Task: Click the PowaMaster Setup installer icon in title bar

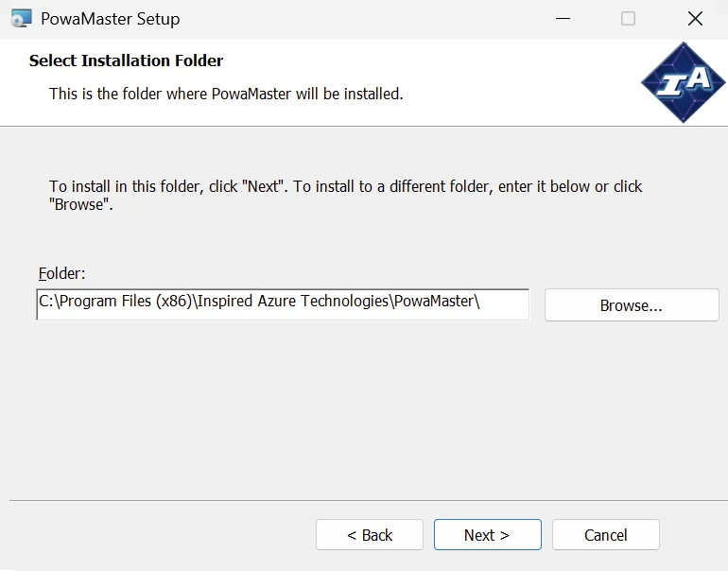Action: pyautogui.click(x=22, y=19)
